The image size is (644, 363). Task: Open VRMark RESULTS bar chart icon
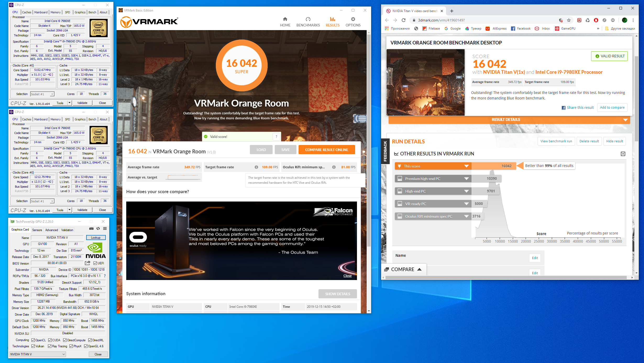click(x=332, y=19)
